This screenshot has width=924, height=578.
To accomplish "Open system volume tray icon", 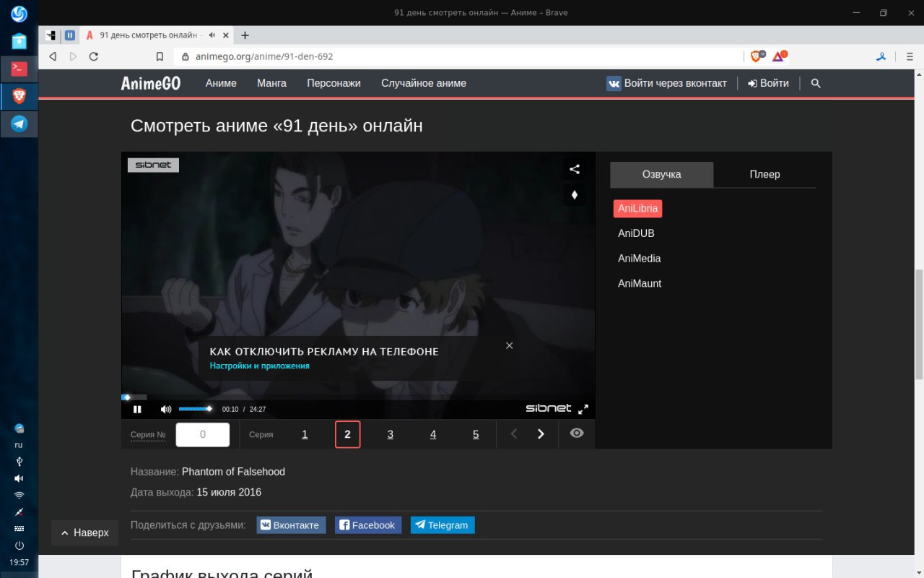I will [x=19, y=478].
